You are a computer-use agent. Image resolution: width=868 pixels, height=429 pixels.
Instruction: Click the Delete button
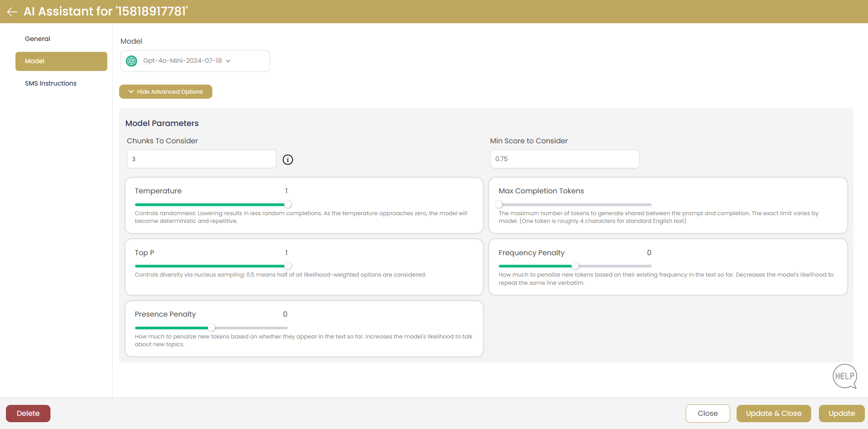point(28,413)
